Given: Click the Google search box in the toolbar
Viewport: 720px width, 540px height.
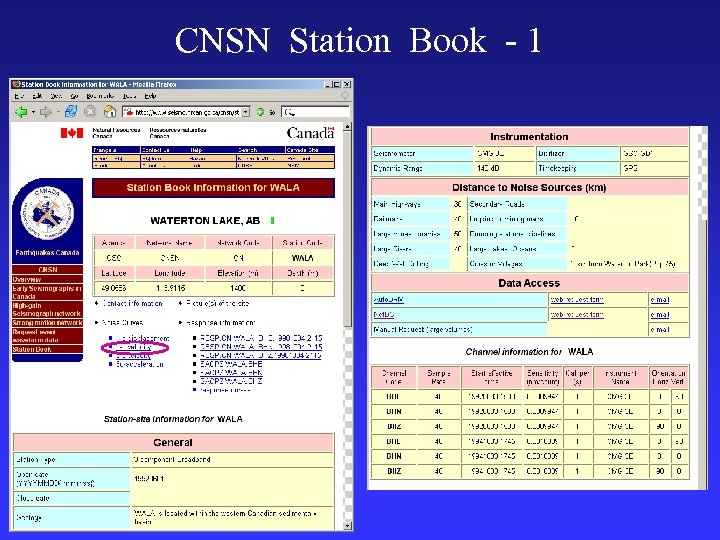Looking at the screenshot, I should tap(315, 112).
